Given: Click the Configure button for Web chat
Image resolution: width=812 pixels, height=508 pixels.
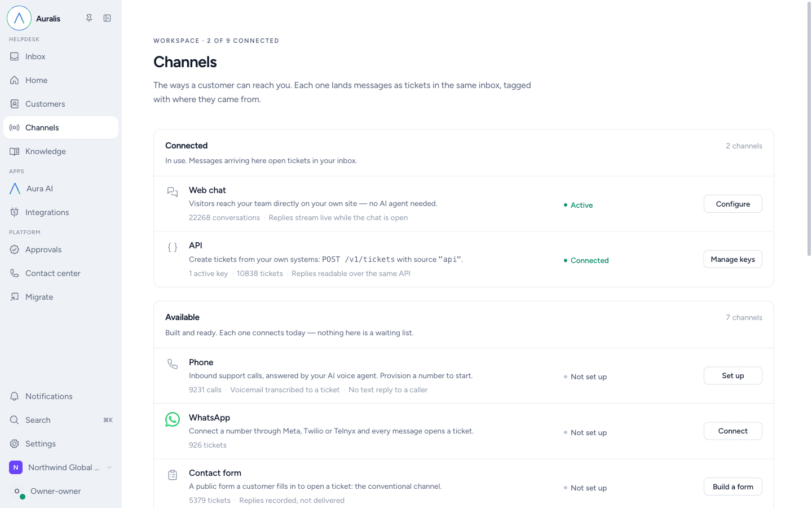Looking at the screenshot, I should click(732, 204).
